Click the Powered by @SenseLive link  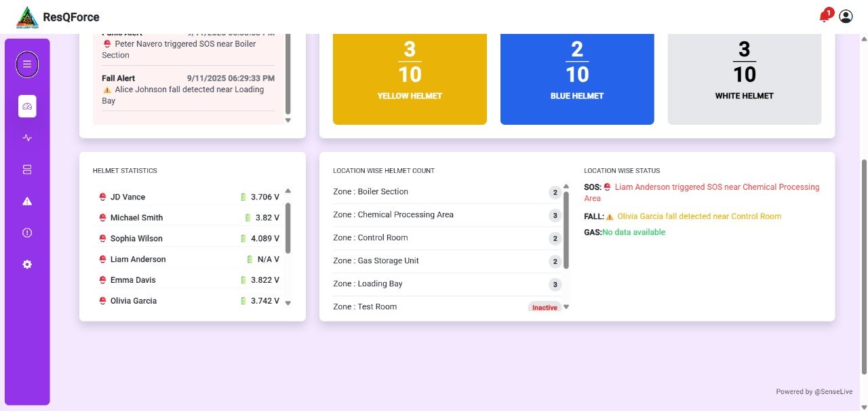[x=814, y=391]
